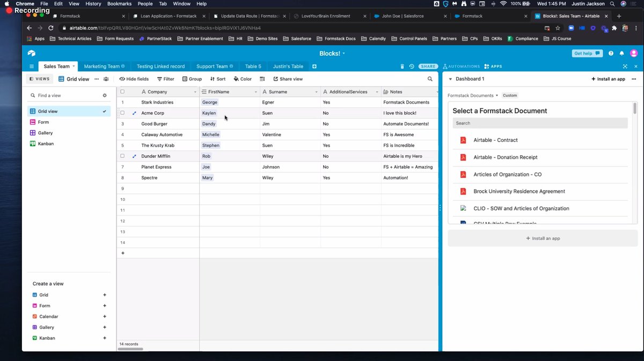Open the Justin's Table tab

pyautogui.click(x=288, y=67)
